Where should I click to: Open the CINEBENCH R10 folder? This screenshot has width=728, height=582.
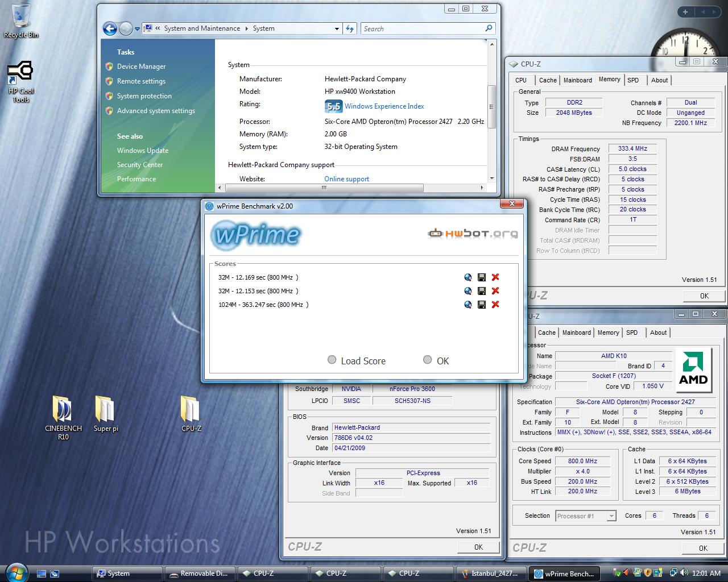click(63, 418)
